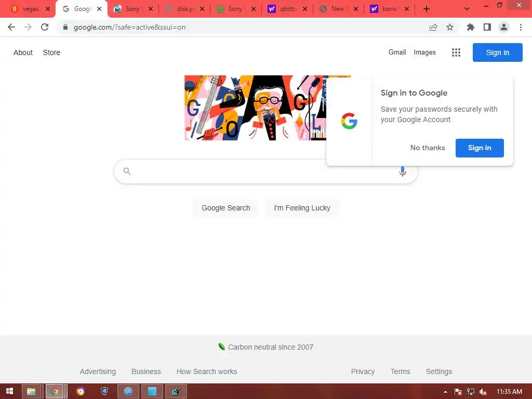Toggle the Chrome side panel
532x399 pixels.
pyautogui.click(x=487, y=27)
